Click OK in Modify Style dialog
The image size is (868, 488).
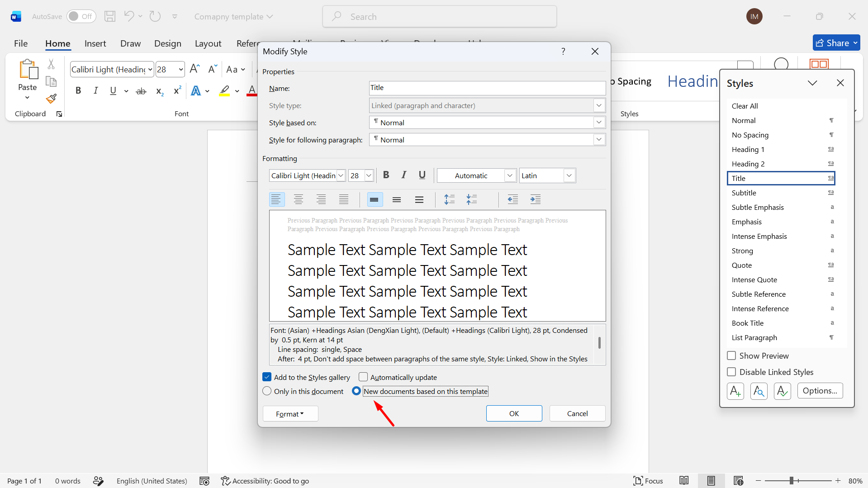coord(514,413)
